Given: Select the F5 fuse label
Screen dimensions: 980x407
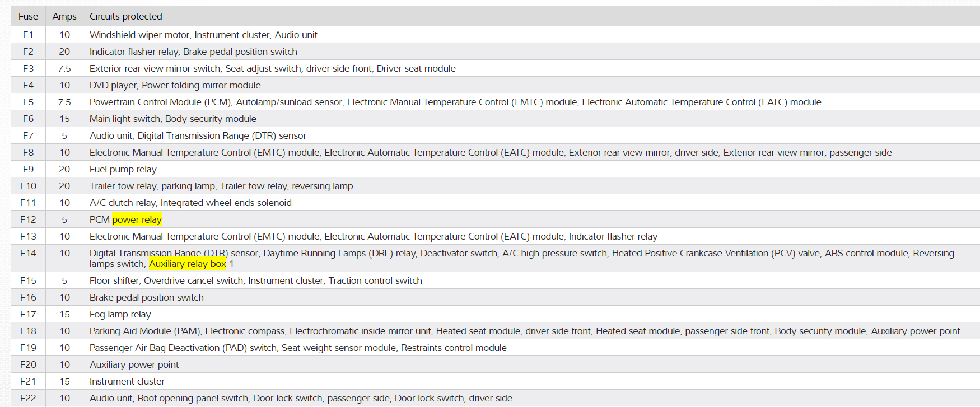Looking at the screenshot, I should pyautogui.click(x=28, y=102).
